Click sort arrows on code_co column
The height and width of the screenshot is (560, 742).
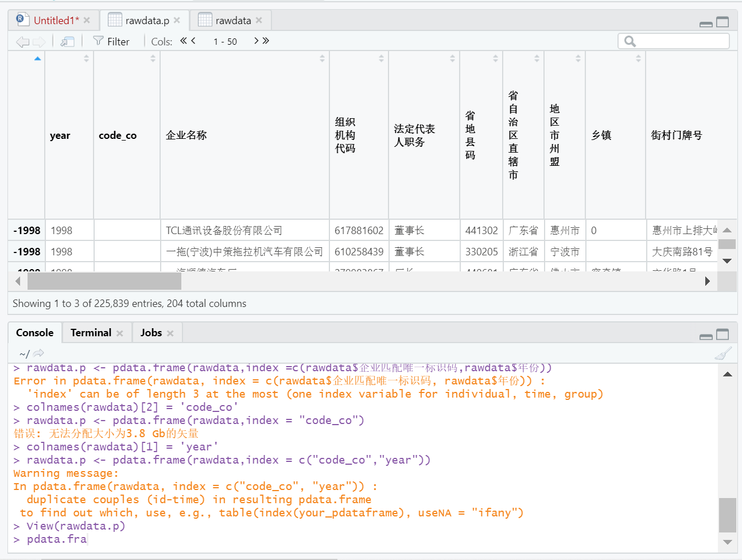click(153, 59)
